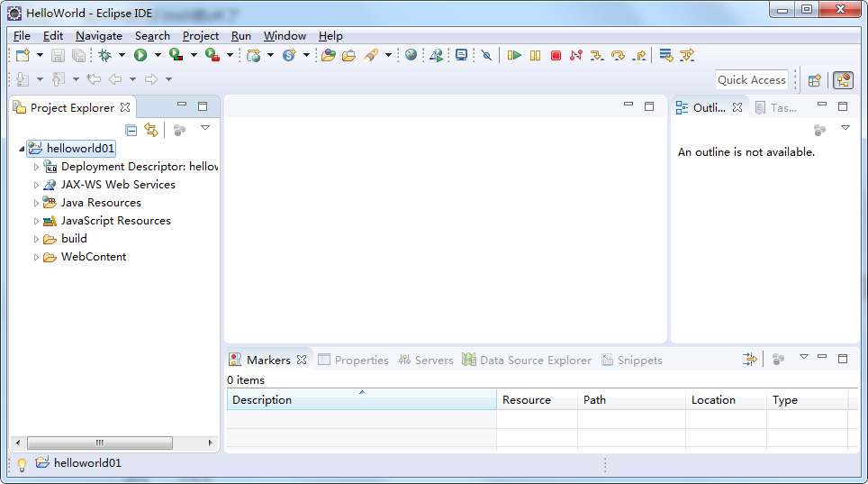Switch to the Snippets tab

(632, 360)
